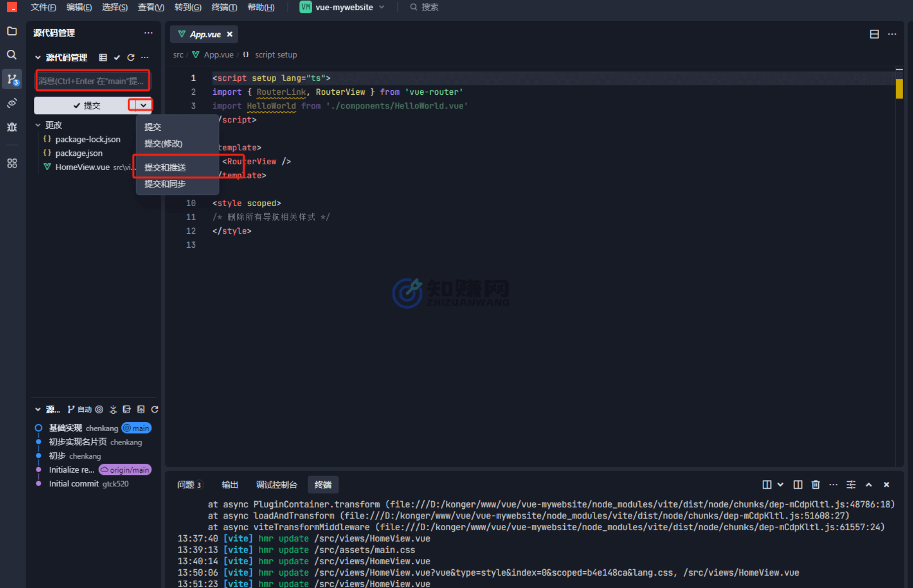This screenshot has height=588, width=913.
Task: Click the trash icon to kill terminal
Action: pyautogui.click(x=815, y=485)
